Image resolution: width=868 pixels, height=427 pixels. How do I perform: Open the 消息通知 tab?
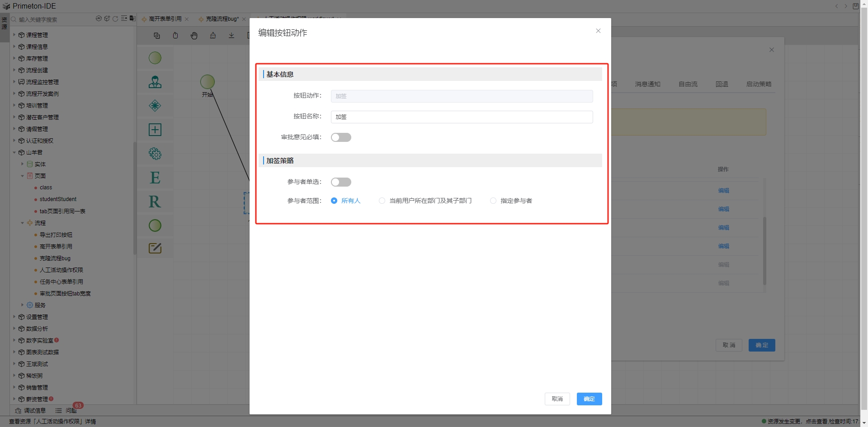647,84
